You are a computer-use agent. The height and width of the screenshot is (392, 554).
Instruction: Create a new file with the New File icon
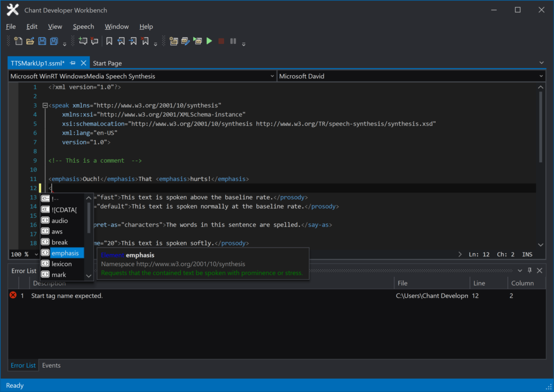tap(18, 41)
